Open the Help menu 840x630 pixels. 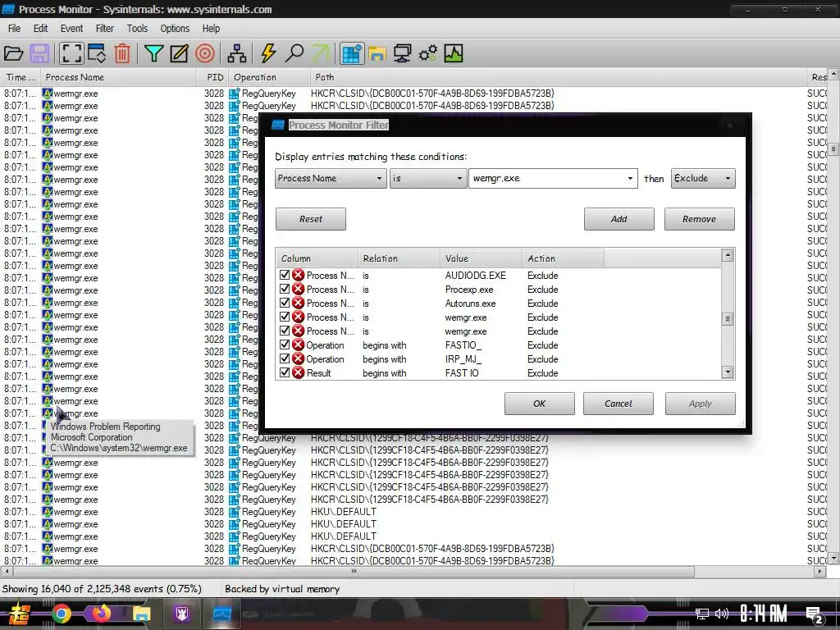[x=211, y=29]
